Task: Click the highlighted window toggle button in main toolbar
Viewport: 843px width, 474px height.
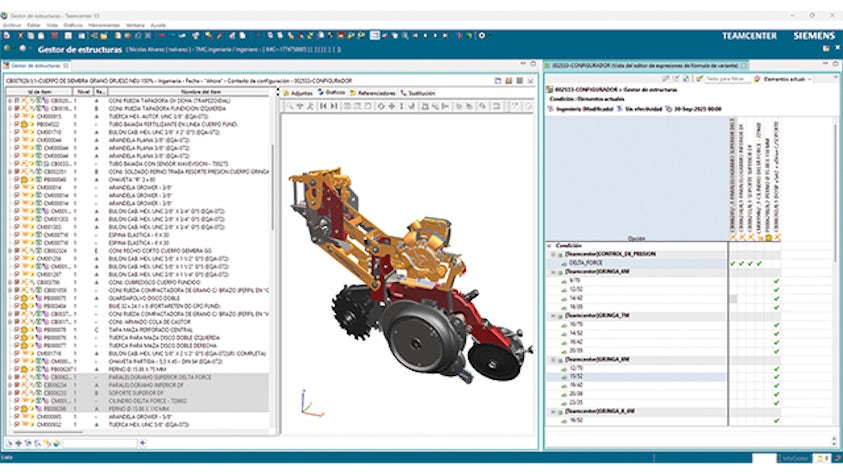Action: [x=375, y=35]
